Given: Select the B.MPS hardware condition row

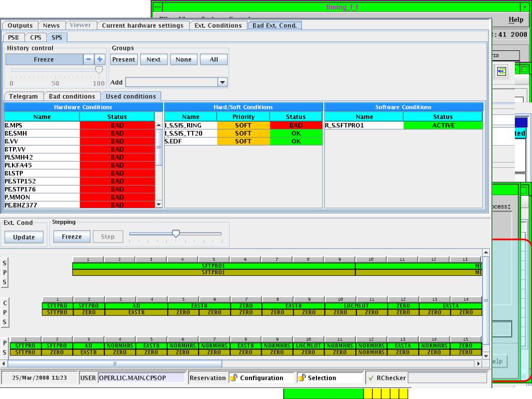Looking at the screenshot, I should (79, 125).
